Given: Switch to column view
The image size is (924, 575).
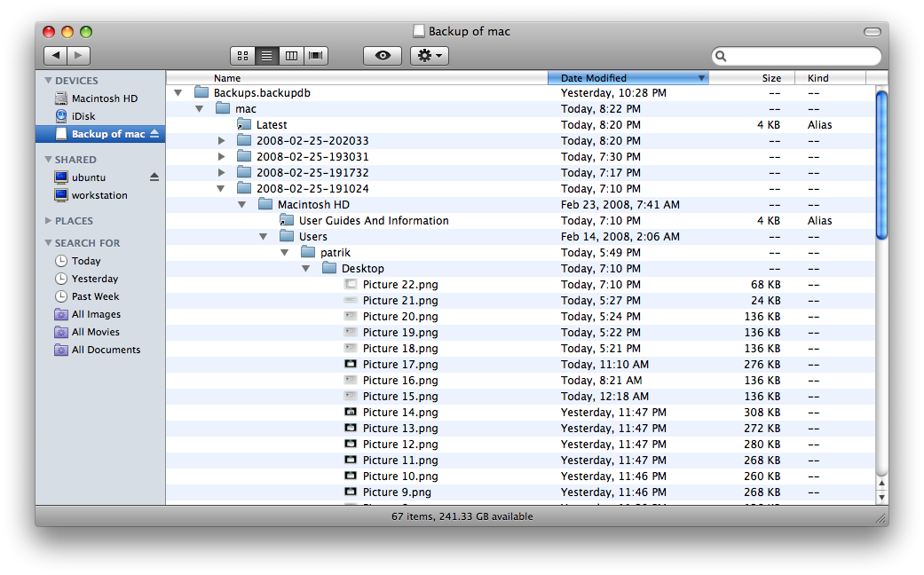Looking at the screenshot, I should (x=291, y=55).
